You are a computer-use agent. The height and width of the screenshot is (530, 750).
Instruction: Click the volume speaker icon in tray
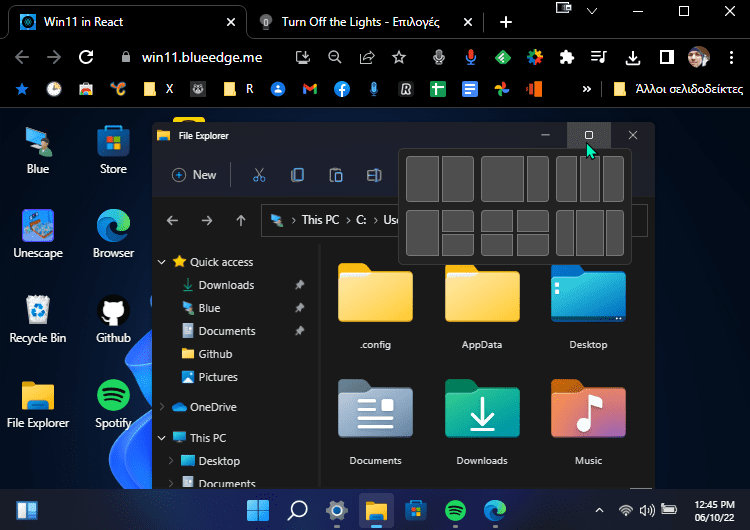tap(647, 510)
